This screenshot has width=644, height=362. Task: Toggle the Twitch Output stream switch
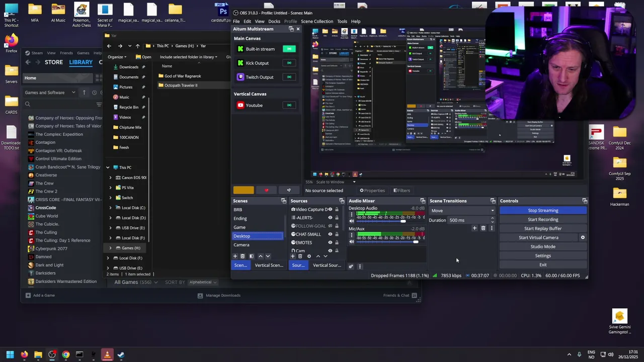tap(289, 77)
